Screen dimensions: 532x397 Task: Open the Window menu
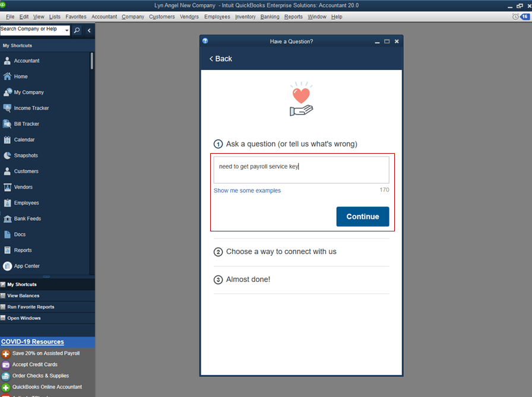pyautogui.click(x=317, y=17)
